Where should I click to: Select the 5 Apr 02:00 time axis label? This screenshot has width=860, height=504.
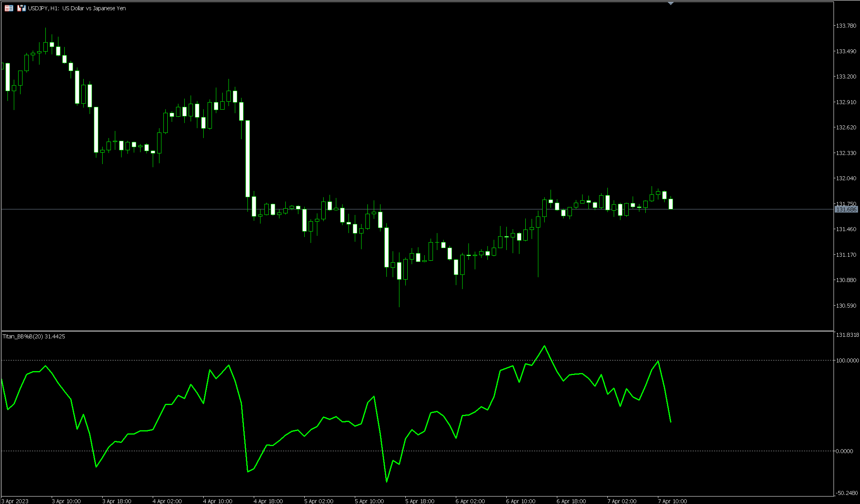tap(318, 501)
